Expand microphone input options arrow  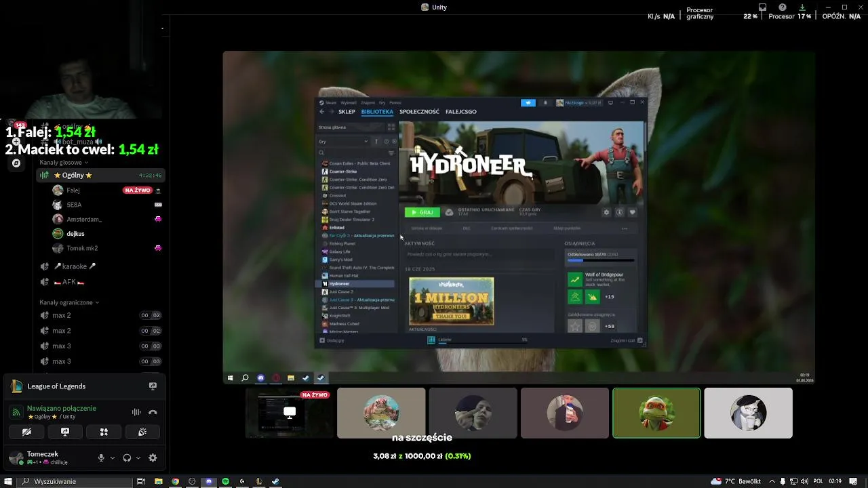113,458
